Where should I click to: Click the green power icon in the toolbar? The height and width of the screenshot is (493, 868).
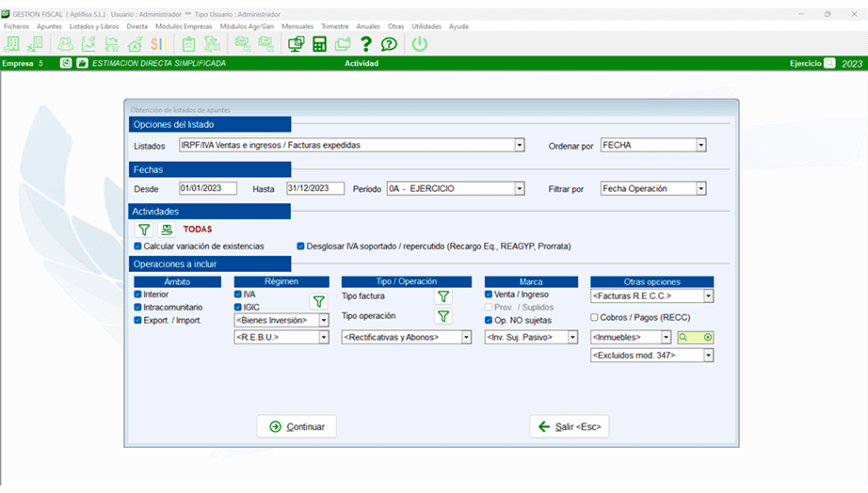tap(420, 44)
